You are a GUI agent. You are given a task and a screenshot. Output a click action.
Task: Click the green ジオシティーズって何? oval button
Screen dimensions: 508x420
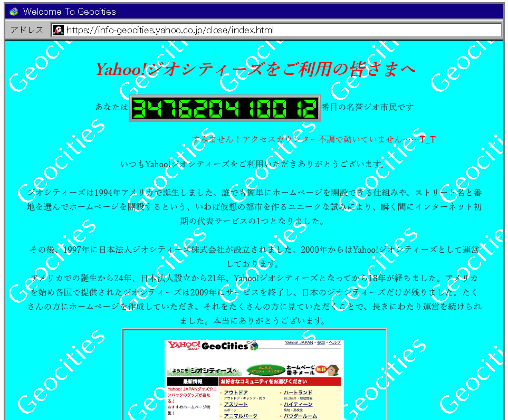[x=266, y=370]
